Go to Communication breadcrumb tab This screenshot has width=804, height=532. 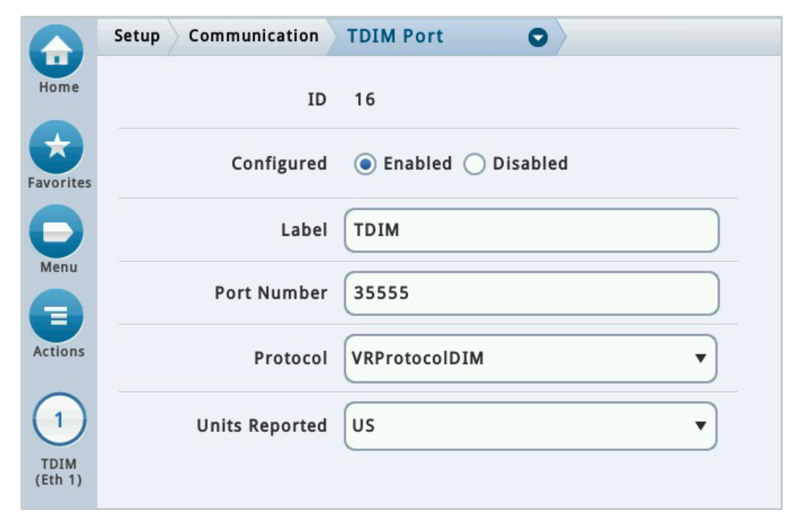(x=253, y=36)
